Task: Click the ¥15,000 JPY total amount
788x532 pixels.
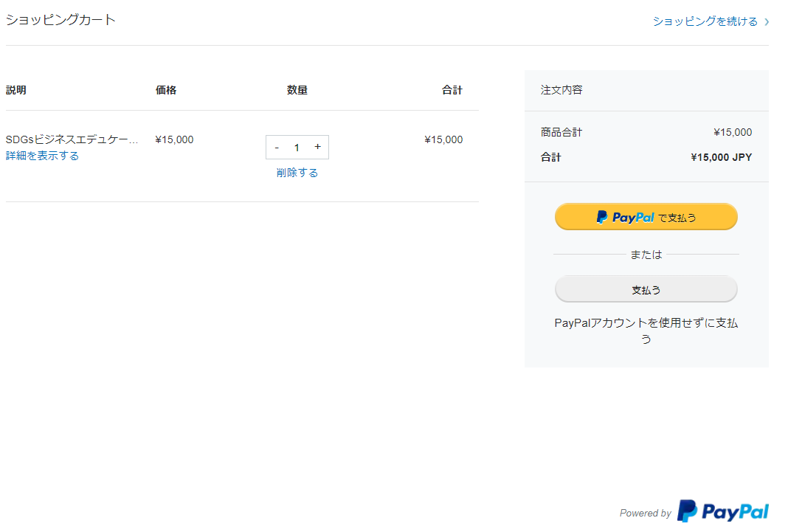Action: [721, 157]
